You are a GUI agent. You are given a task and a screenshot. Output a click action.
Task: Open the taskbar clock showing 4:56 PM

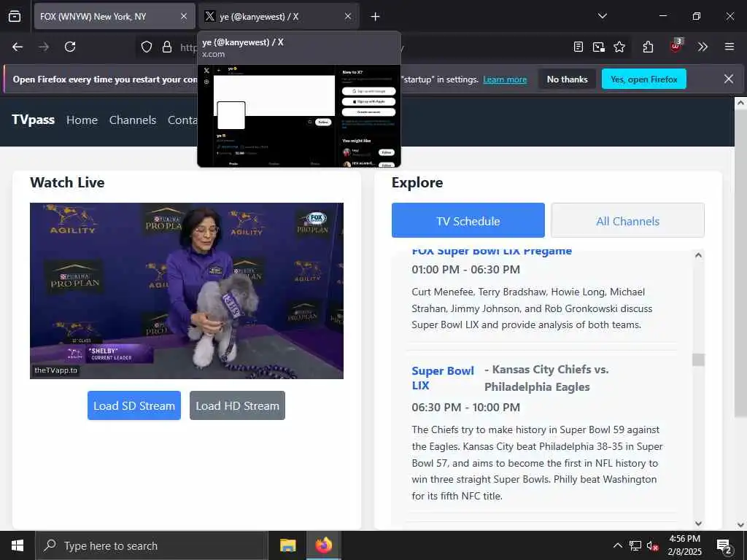click(685, 545)
